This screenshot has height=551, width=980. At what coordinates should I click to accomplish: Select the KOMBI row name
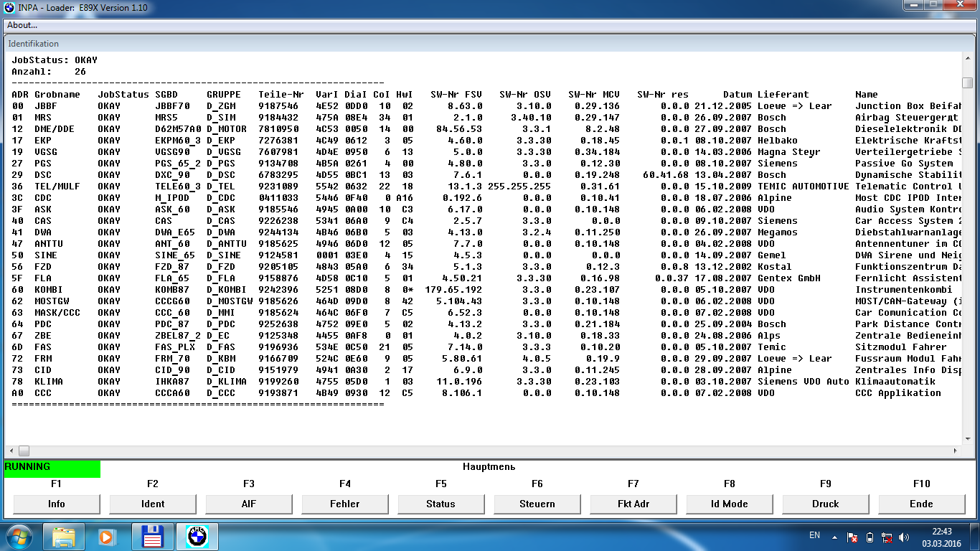(49, 290)
